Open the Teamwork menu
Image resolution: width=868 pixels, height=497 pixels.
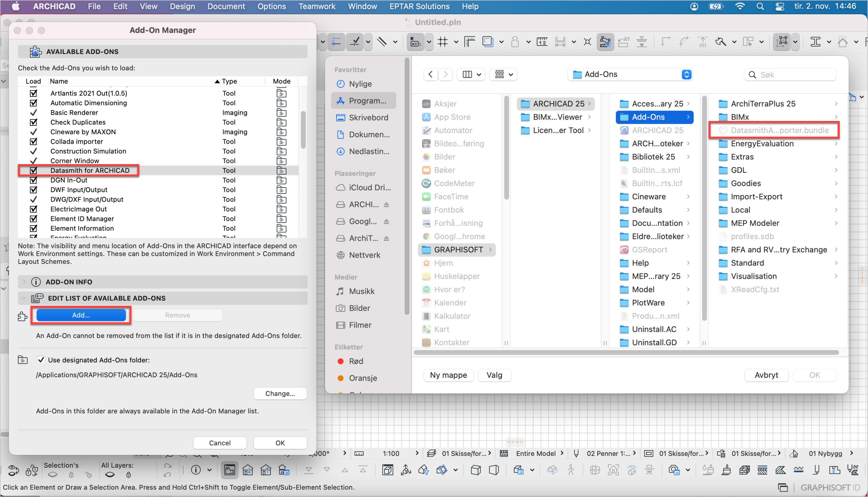point(317,6)
